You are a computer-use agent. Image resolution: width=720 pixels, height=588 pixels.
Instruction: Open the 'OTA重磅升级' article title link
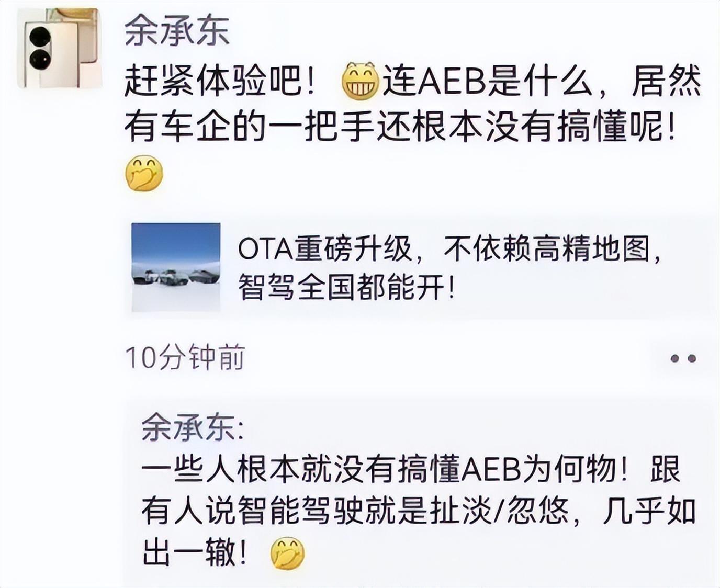pyautogui.click(x=324, y=249)
